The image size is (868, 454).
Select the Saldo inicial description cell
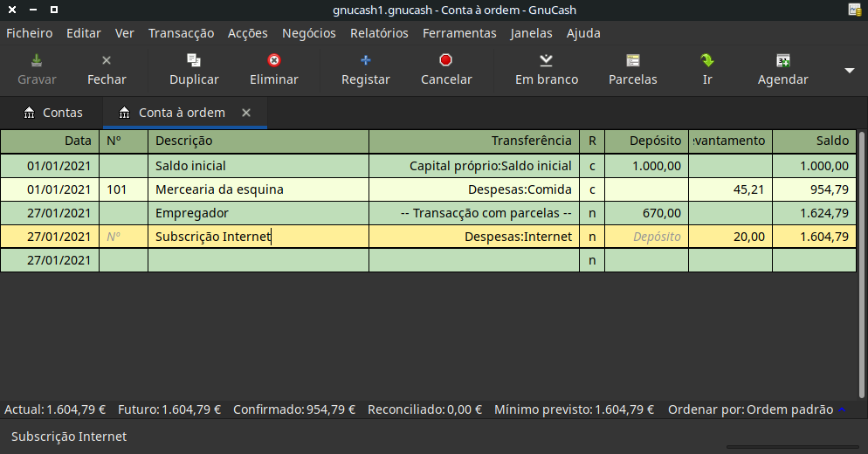[x=258, y=166]
